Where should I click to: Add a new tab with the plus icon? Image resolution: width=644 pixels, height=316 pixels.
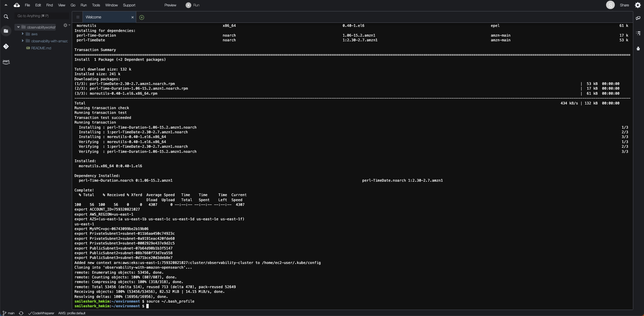(142, 17)
